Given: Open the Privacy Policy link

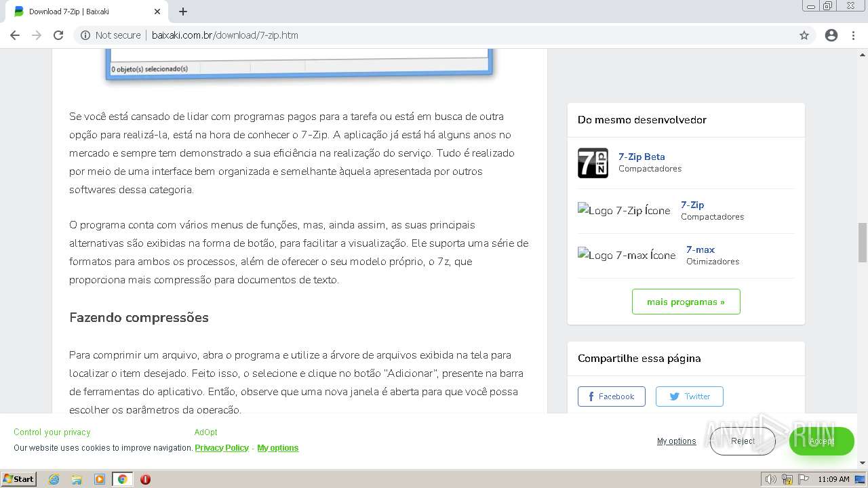Looking at the screenshot, I should (222, 448).
